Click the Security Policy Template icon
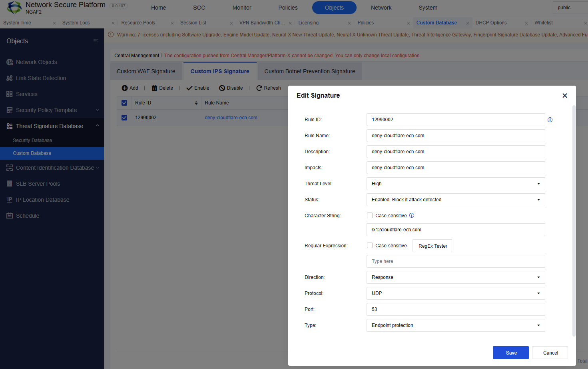Viewport: 588px width, 369px height. [x=10, y=110]
